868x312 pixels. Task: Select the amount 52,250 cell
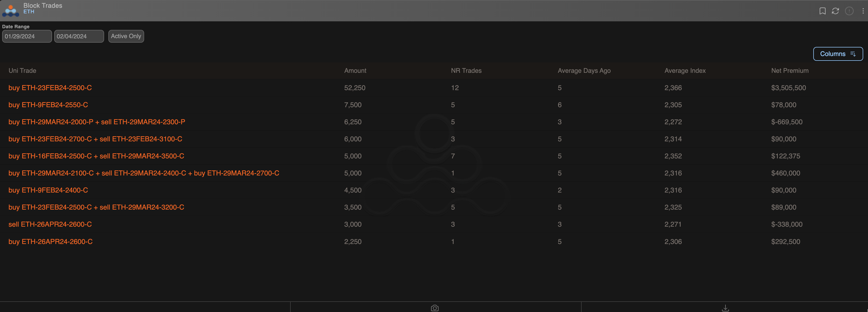point(355,88)
